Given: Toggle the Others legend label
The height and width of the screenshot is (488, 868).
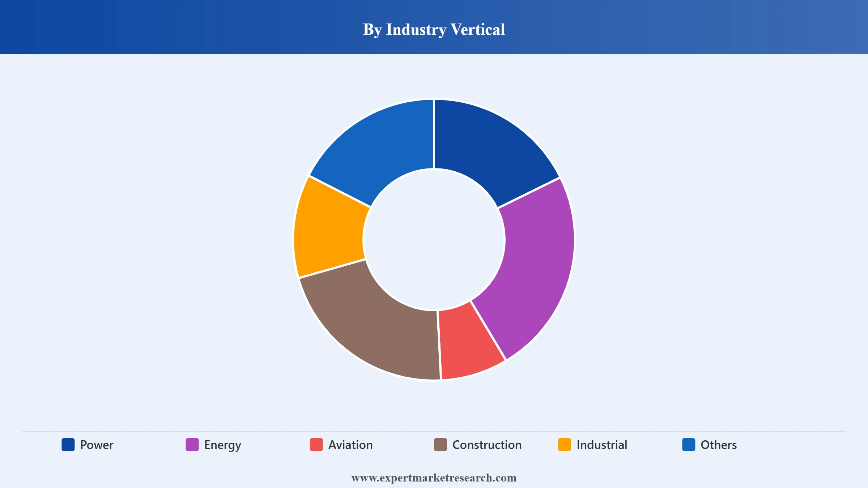Looking at the screenshot, I should (x=719, y=445).
